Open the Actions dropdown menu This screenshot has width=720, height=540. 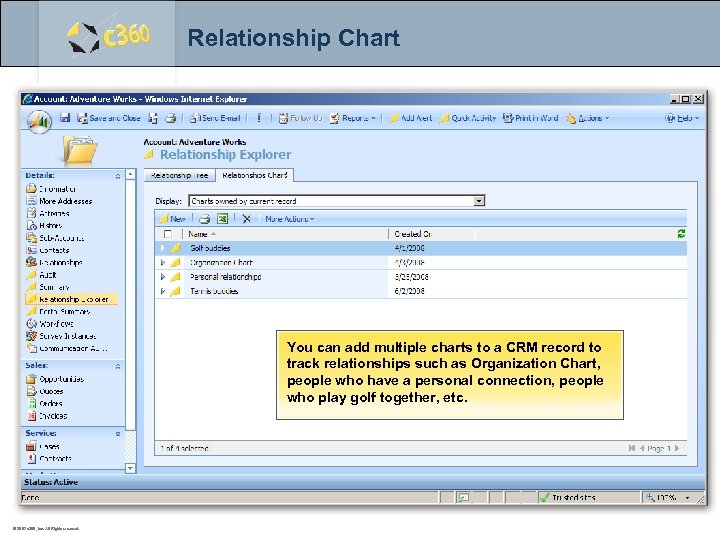[x=587, y=118]
